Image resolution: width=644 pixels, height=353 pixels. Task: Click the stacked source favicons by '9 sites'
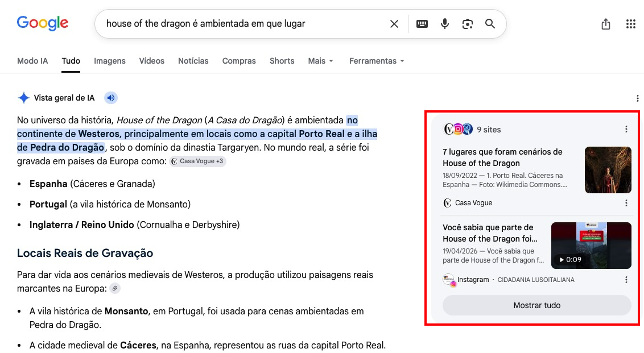tap(458, 129)
